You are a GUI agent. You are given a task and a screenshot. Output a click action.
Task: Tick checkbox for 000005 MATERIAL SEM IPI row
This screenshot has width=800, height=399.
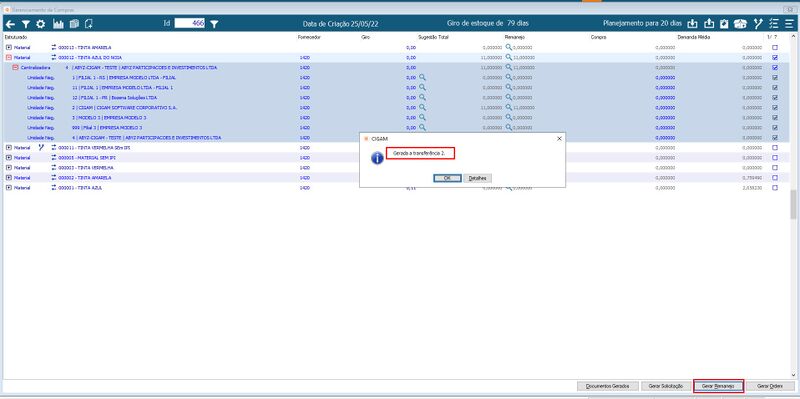point(775,158)
